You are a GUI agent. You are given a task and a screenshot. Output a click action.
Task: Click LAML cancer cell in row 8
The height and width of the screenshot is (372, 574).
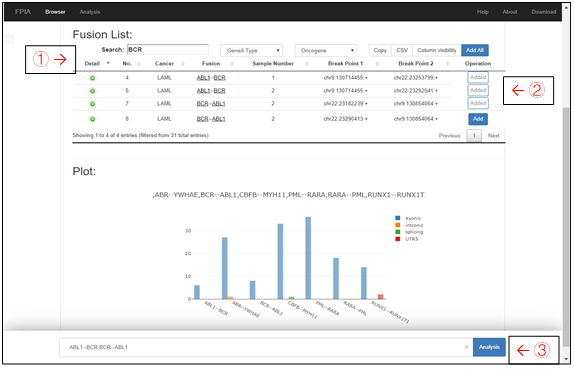(164, 119)
